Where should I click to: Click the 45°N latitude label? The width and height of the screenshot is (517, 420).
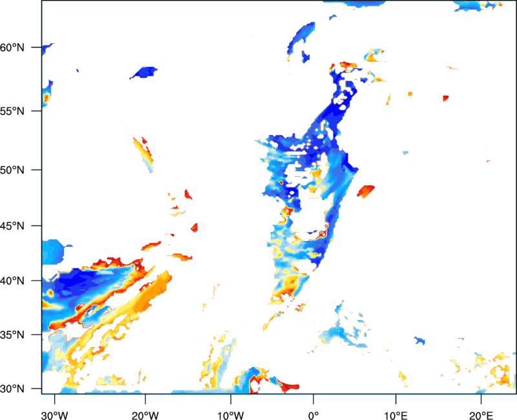pos(12,226)
